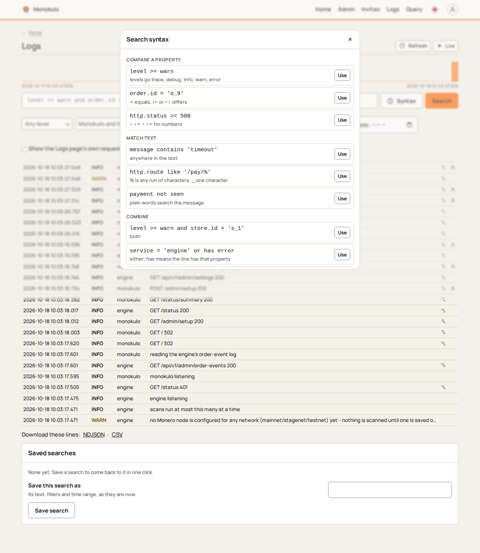Use the 'level >= warn' example
This screenshot has height=553, width=480.
pos(342,75)
